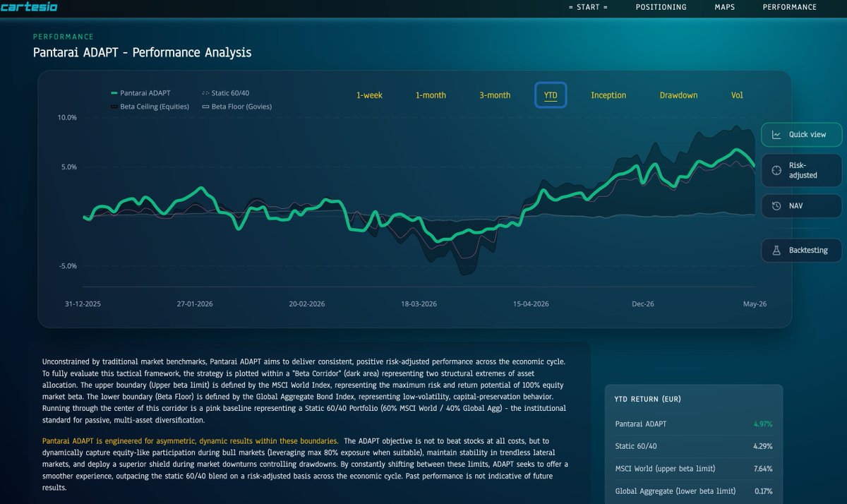The width and height of the screenshot is (847, 504).
Task: Click the flask icon in Backtesting
Action: pos(776,251)
